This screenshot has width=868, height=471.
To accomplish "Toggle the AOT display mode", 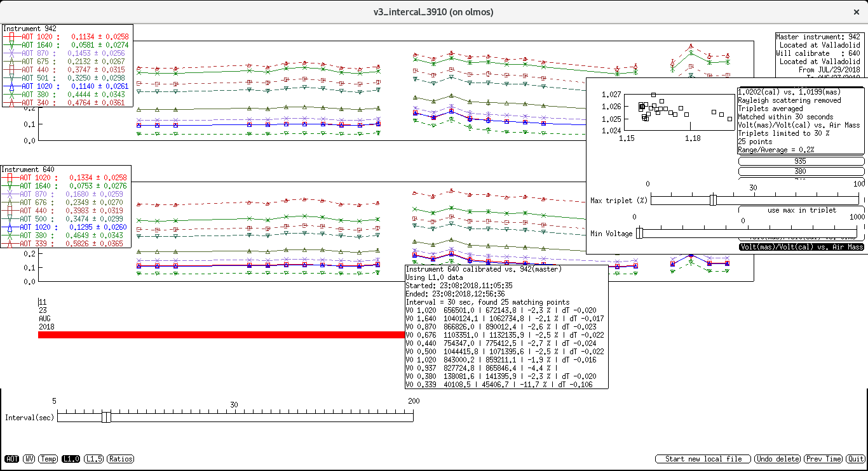I will [11, 459].
